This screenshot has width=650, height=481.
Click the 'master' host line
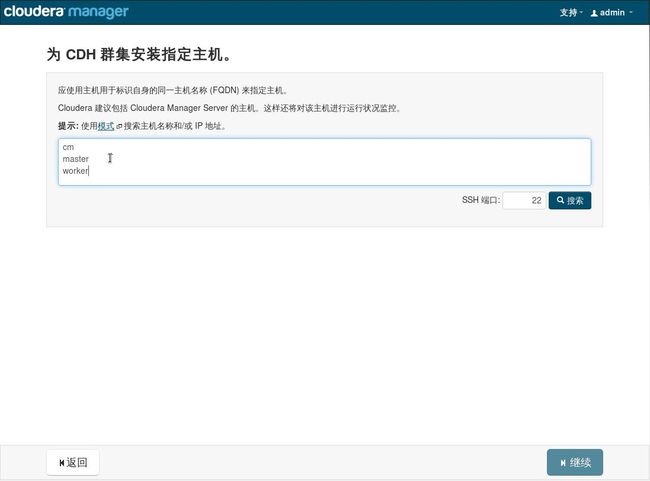[75, 159]
